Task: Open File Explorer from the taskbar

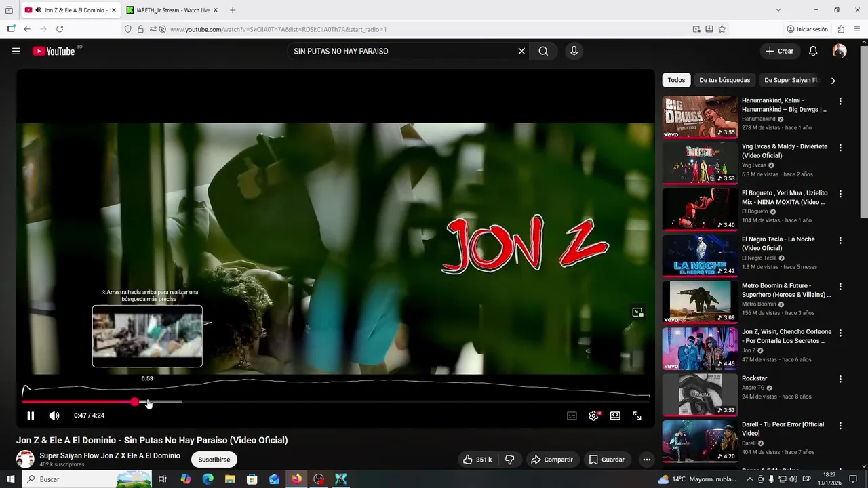Action: click(x=230, y=479)
